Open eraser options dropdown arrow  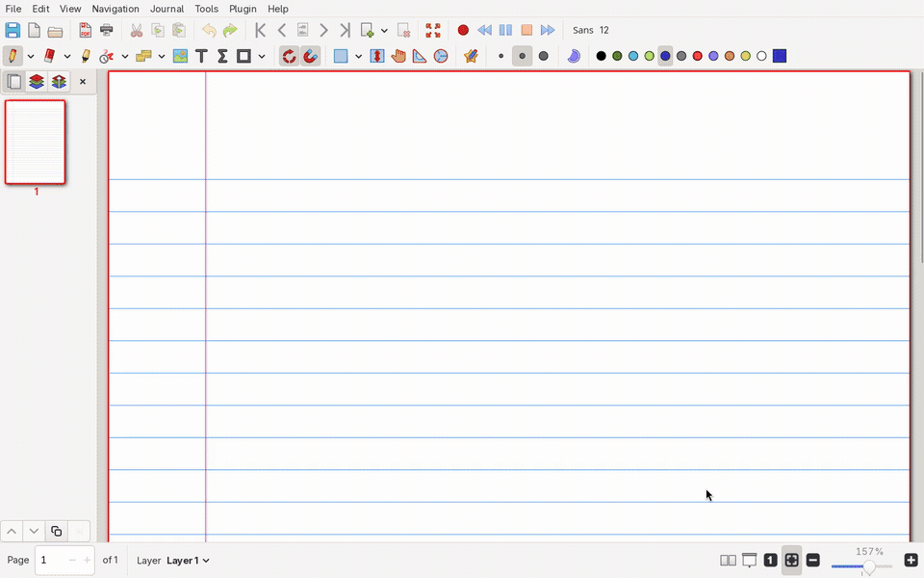tap(67, 57)
